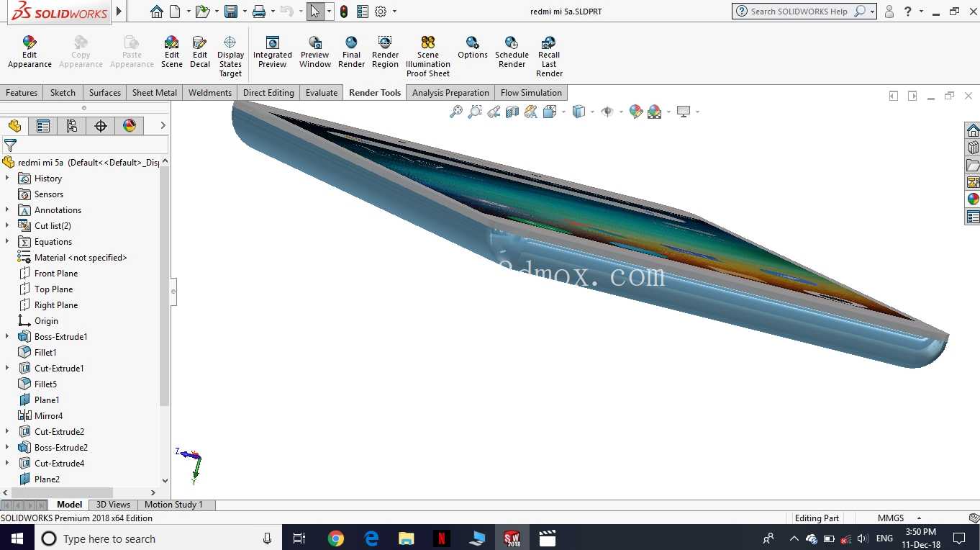Switch to the ConfigurationManager tab
This screenshot has width=980, height=550.
click(72, 126)
